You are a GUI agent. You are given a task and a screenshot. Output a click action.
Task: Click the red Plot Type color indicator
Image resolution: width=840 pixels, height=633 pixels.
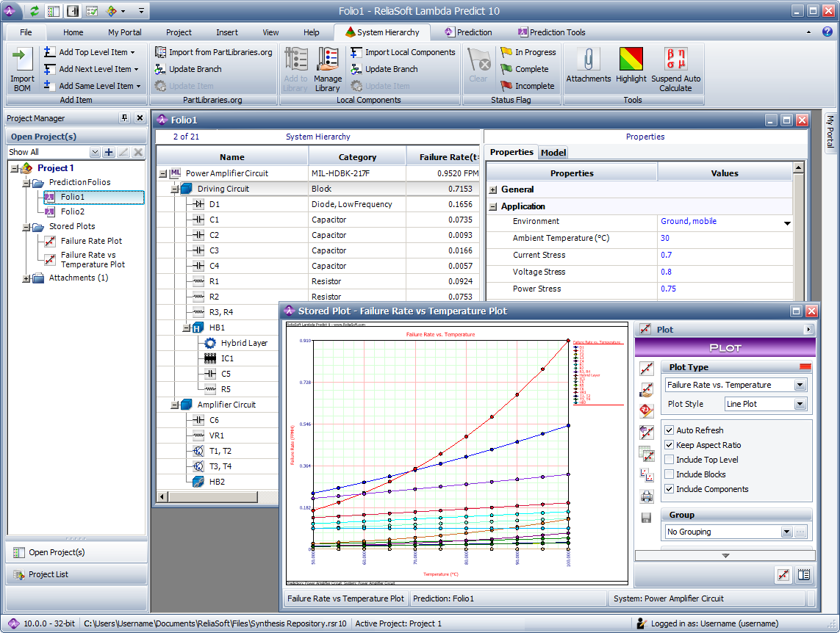pos(805,367)
